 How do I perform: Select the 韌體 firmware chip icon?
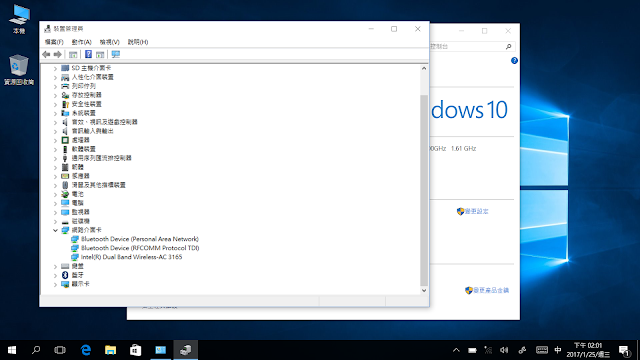click(65, 167)
